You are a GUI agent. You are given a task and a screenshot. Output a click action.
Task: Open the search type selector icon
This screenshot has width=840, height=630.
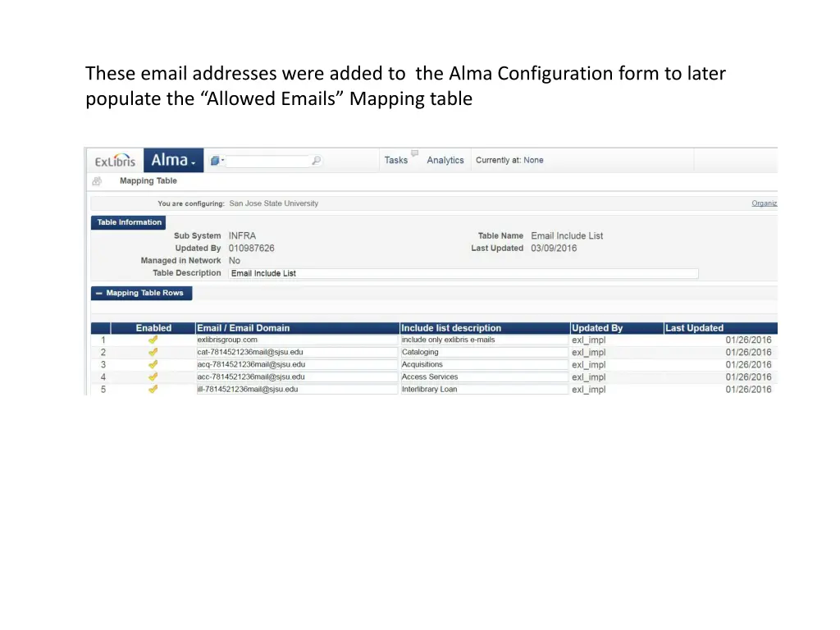[217, 160]
